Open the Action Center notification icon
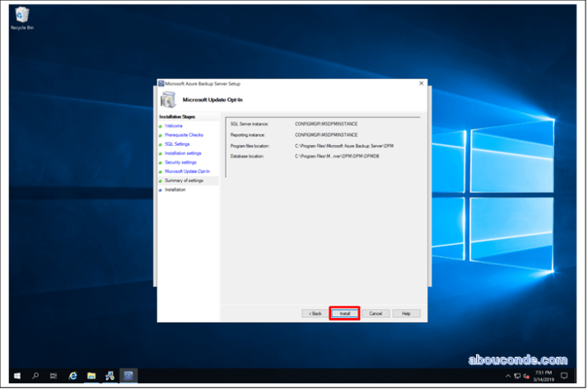 click(x=565, y=376)
